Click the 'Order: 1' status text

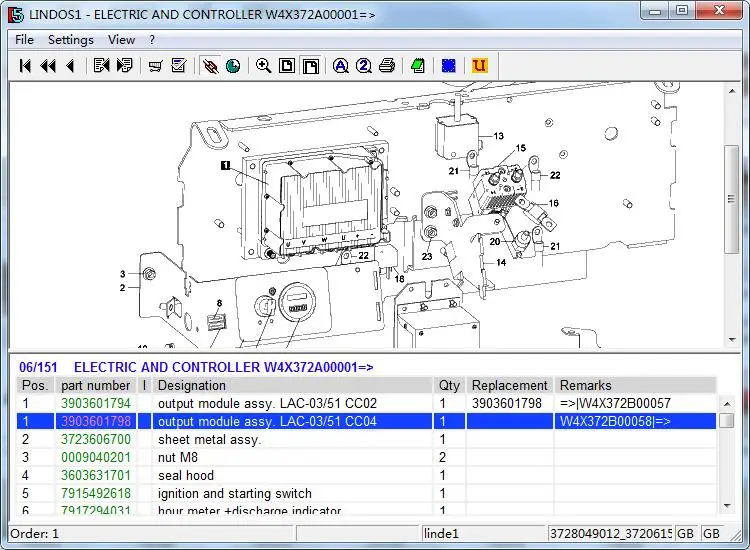point(34,533)
